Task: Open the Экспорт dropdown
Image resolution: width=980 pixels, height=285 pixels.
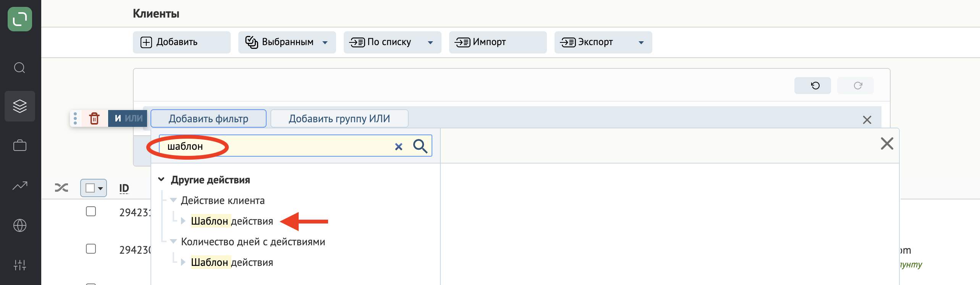Action: pyautogui.click(x=603, y=42)
